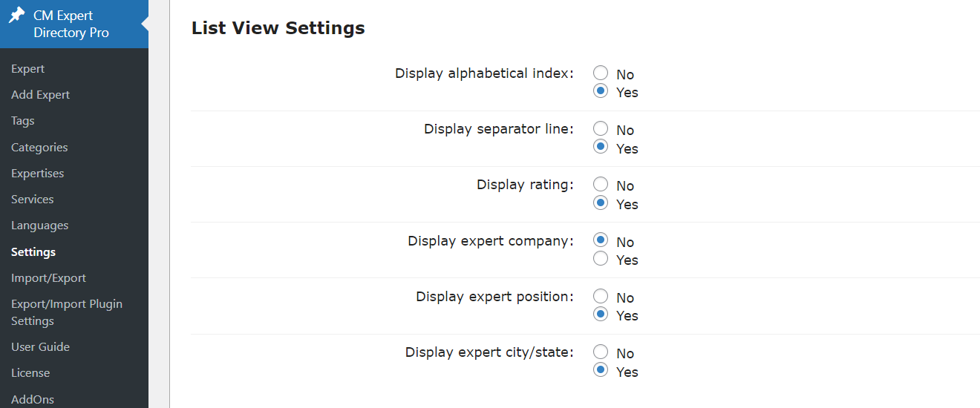
Task: Open Add Expert in sidebar
Action: [40, 95]
